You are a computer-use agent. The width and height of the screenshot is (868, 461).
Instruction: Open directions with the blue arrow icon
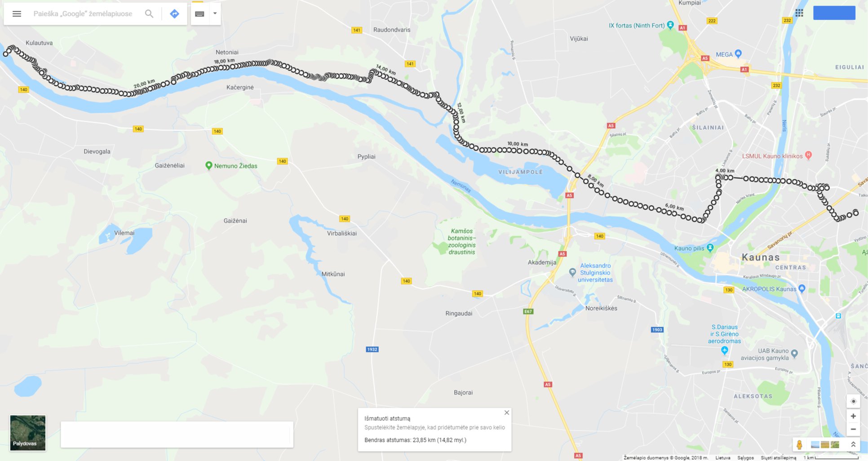pyautogui.click(x=175, y=13)
